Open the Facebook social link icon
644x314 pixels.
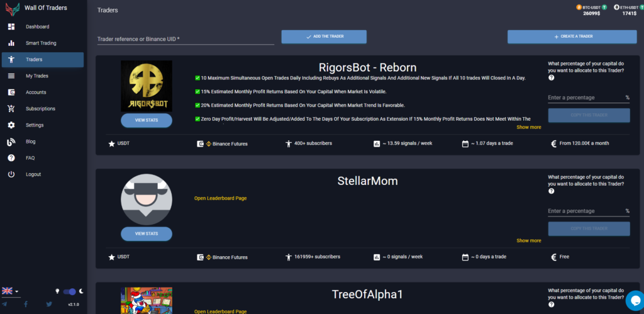(x=26, y=304)
